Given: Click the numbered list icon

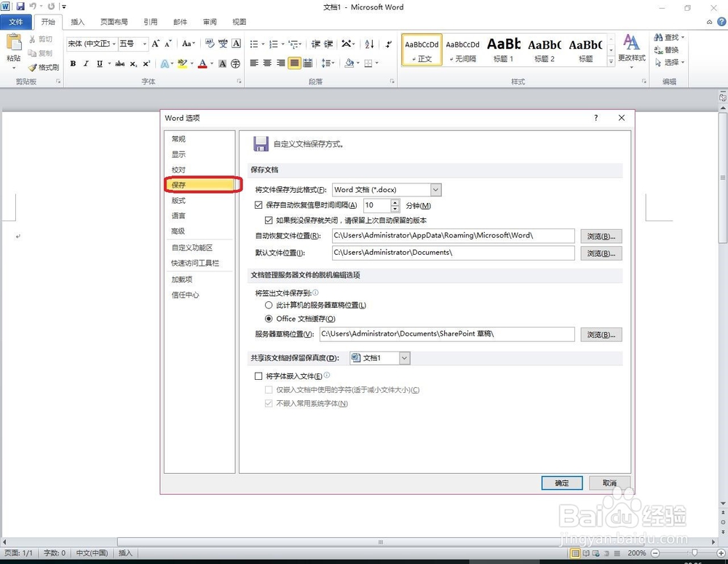Looking at the screenshot, I should (274, 44).
